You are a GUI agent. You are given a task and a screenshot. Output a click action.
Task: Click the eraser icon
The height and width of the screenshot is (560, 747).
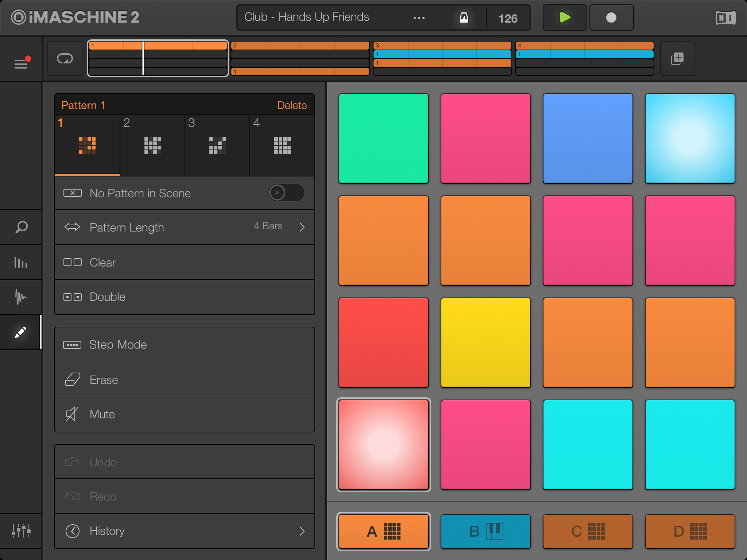72,380
